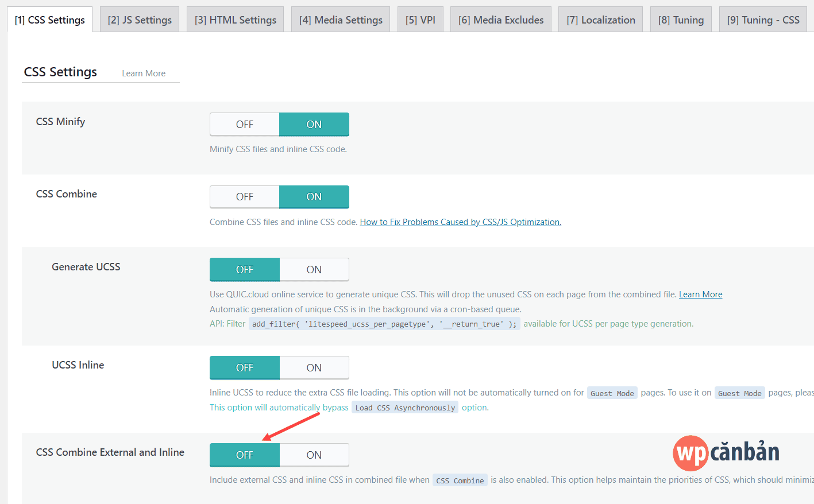
Task: Turn CSS Minify OFF
Action: 245,125
